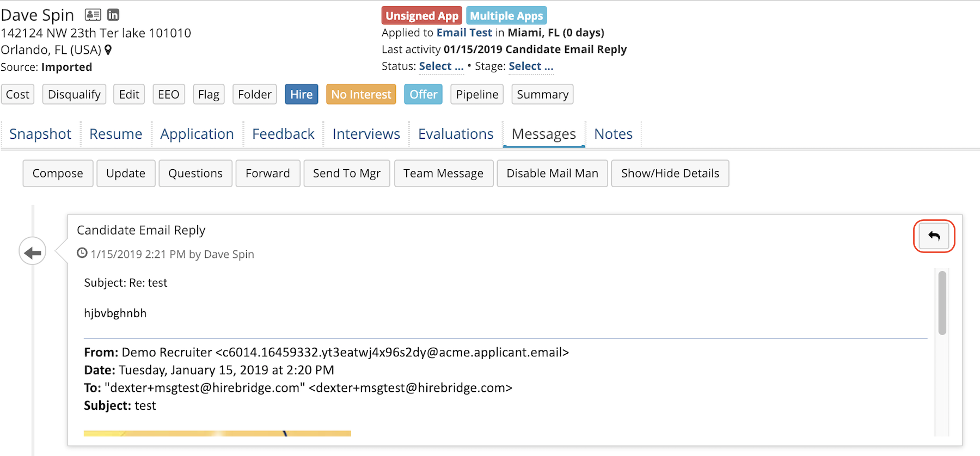Switch to the Resume tab
Viewport: 980px width, 456px height.
pyautogui.click(x=115, y=134)
